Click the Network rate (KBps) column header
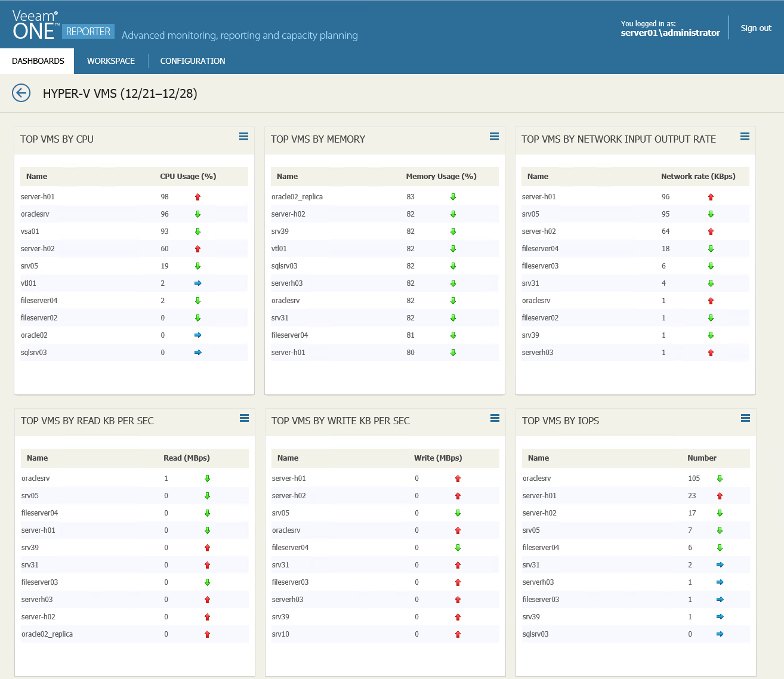Screen dimensions: 784x679 point(698,177)
